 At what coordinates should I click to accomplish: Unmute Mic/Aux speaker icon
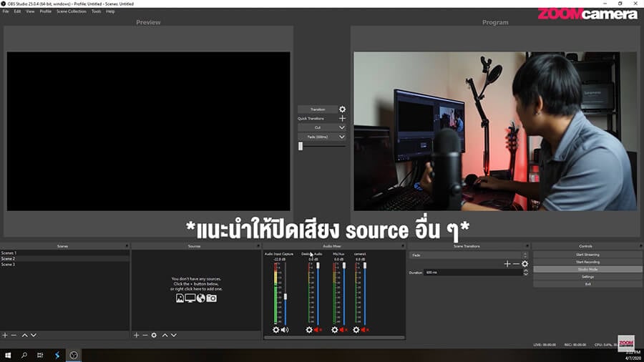pos(343,330)
